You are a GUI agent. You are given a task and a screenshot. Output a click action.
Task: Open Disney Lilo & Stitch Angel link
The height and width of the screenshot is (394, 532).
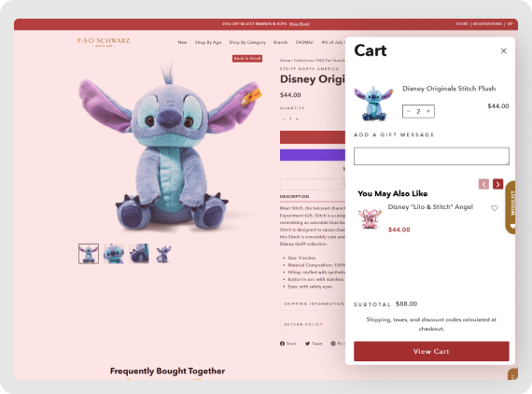[430, 206]
